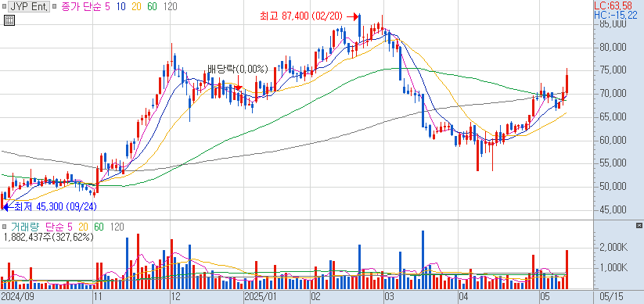Click the 최저 45,300 (09/24) low label
Image resolution: width=644 pixels, height=304 pixels.
56,207
